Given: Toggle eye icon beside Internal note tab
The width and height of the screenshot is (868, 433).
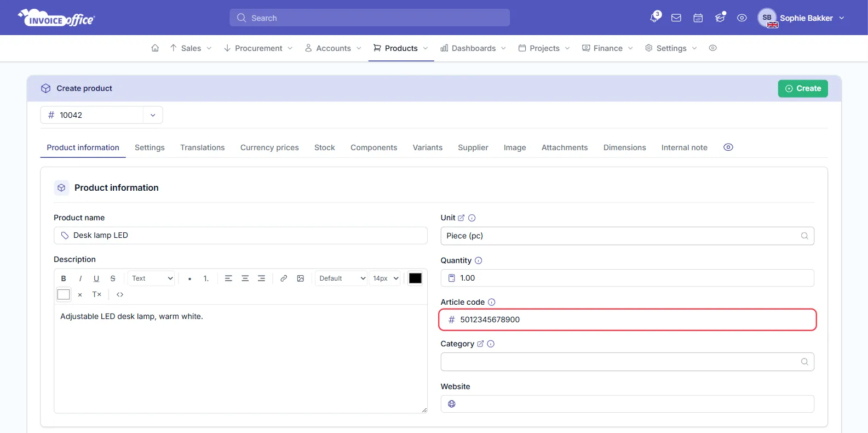Looking at the screenshot, I should click(x=728, y=147).
